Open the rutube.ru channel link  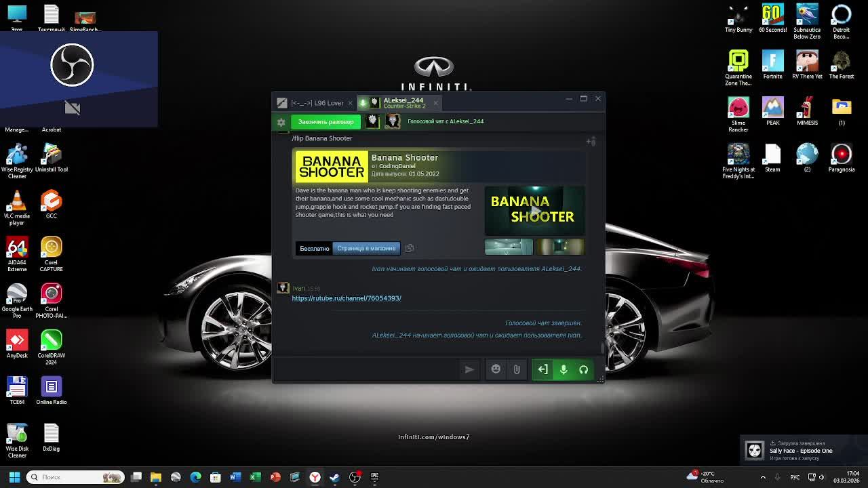[x=347, y=298]
